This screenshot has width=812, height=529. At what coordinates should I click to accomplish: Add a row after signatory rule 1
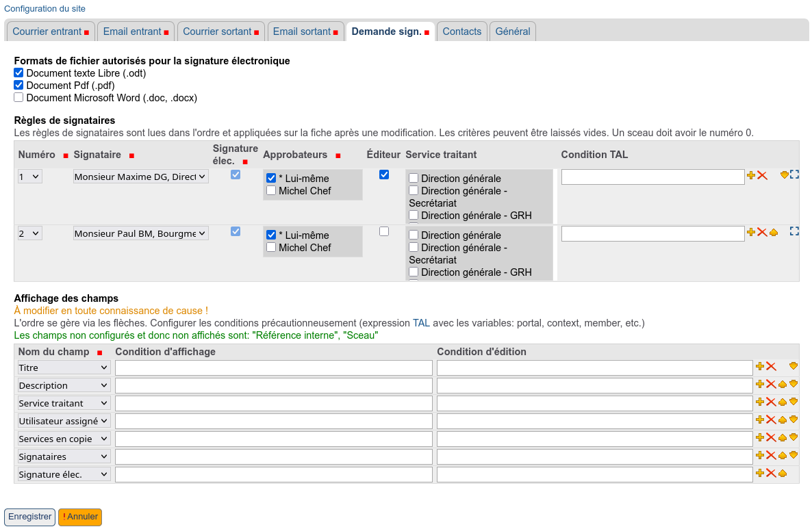(751, 175)
